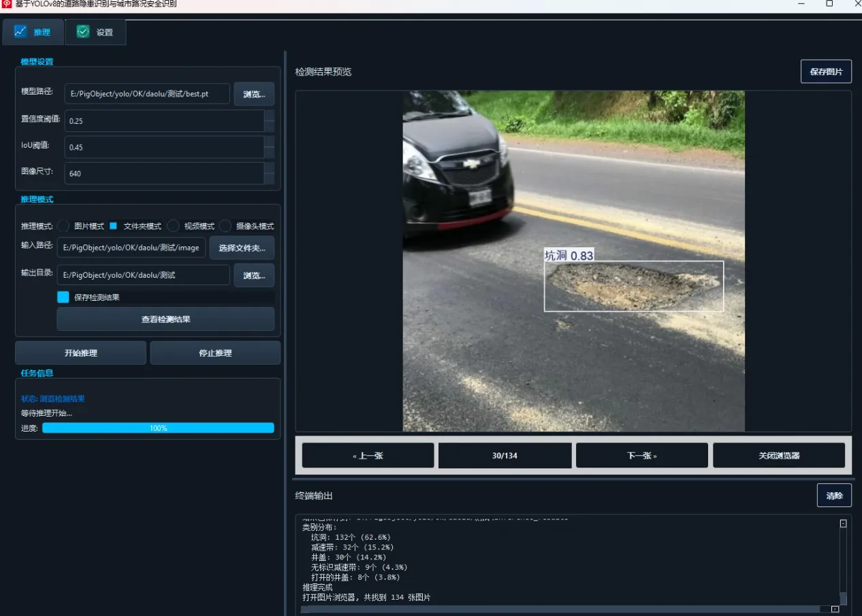This screenshot has height=616, width=862.
Task: Go to previous image with 上一张
Action: pyautogui.click(x=368, y=455)
